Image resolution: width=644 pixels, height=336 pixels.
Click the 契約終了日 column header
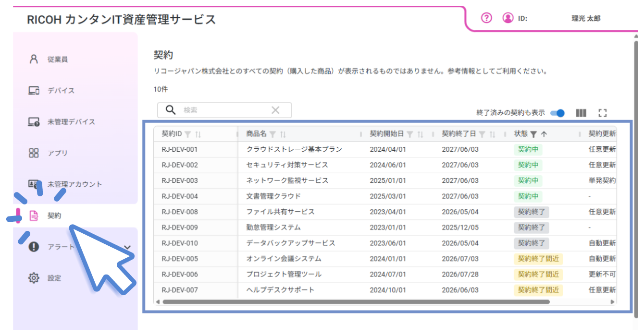(459, 134)
